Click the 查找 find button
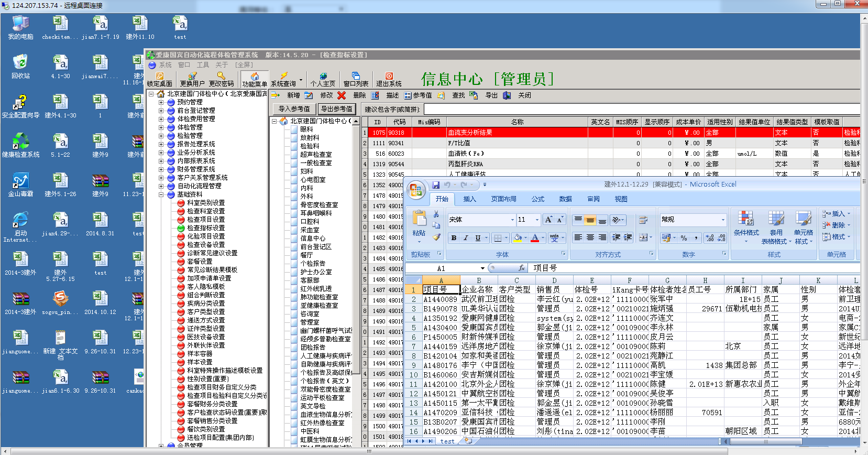The height and width of the screenshot is (455, 868). (x=452, y=95)
